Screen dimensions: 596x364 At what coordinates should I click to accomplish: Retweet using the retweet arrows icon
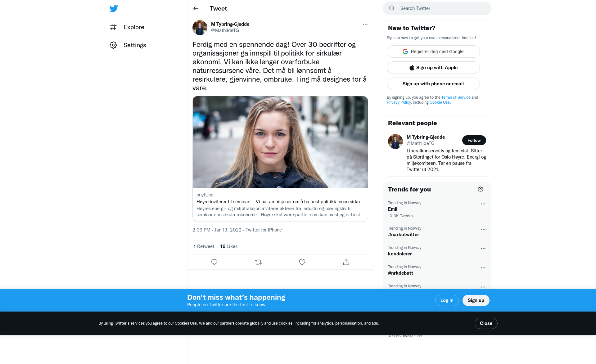coord(258,262)
